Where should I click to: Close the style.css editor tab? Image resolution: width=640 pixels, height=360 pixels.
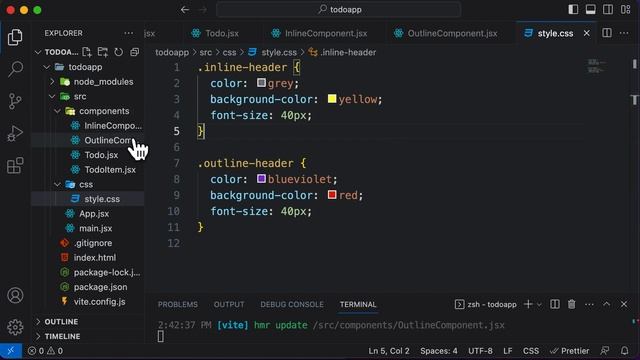[x=587, y=33]
